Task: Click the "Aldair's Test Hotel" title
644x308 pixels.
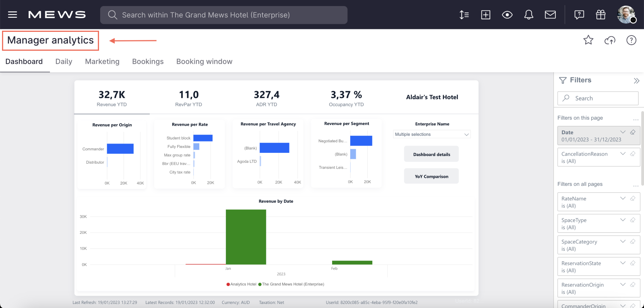Action: tap(432, 97)
